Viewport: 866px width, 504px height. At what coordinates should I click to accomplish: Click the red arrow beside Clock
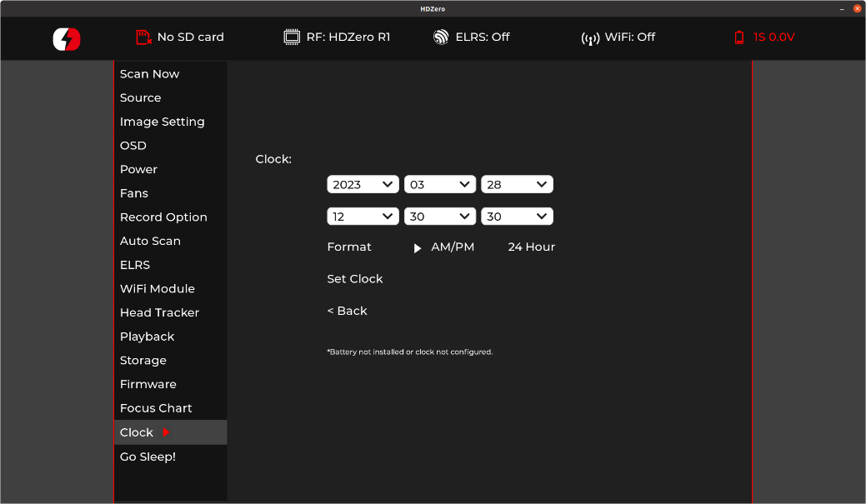coord(166,432)
